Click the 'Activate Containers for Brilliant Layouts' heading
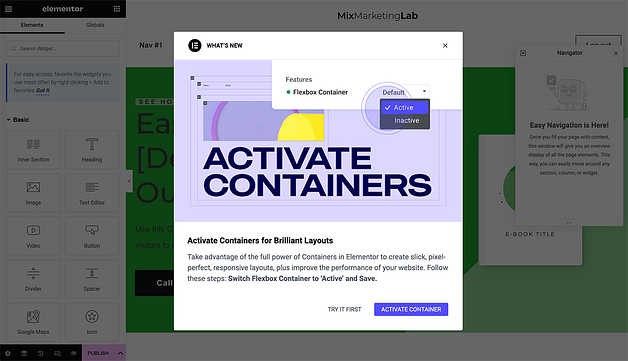This screenshot has width=628, height=361. coord(260,240)
